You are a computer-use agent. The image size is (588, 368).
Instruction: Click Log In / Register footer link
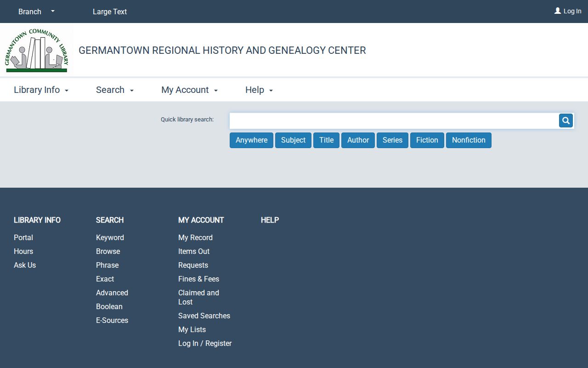[x=205, y=343]
